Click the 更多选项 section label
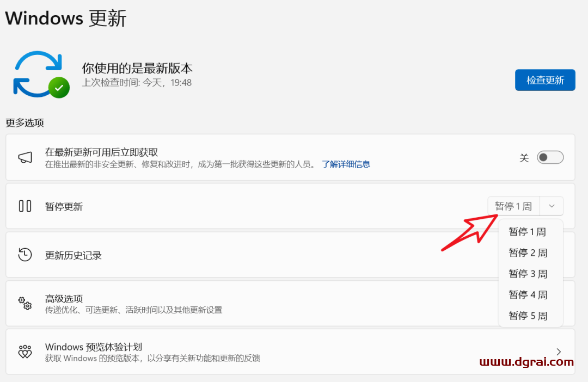 coord(24,123)
